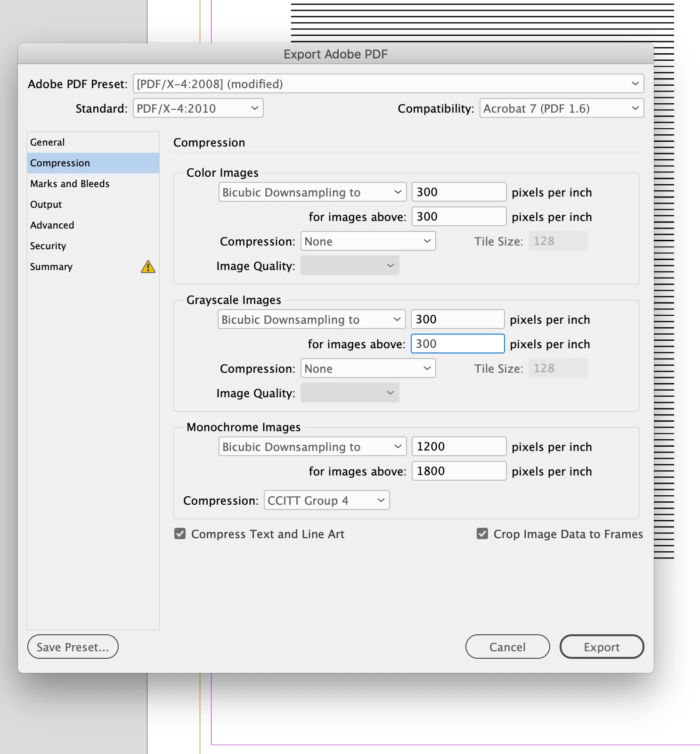Image resolution: width=700 pixels, height=754 pixels.
Task: Click Color Images 'for images above' field
Action: pyautogui.click(x=459, y=217)
